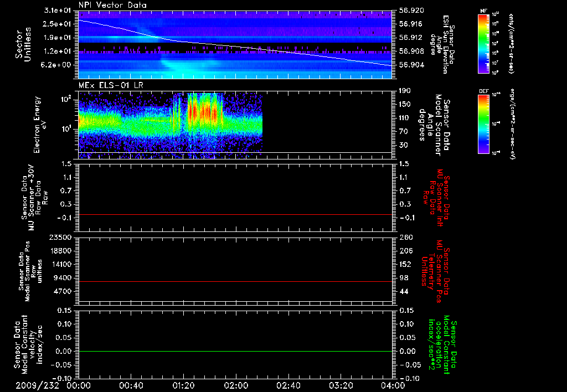Viewport: 567px width, 392px height.
Task: Select the '1.2e+01' Sector axis tick label
Action: pos(58,51)
